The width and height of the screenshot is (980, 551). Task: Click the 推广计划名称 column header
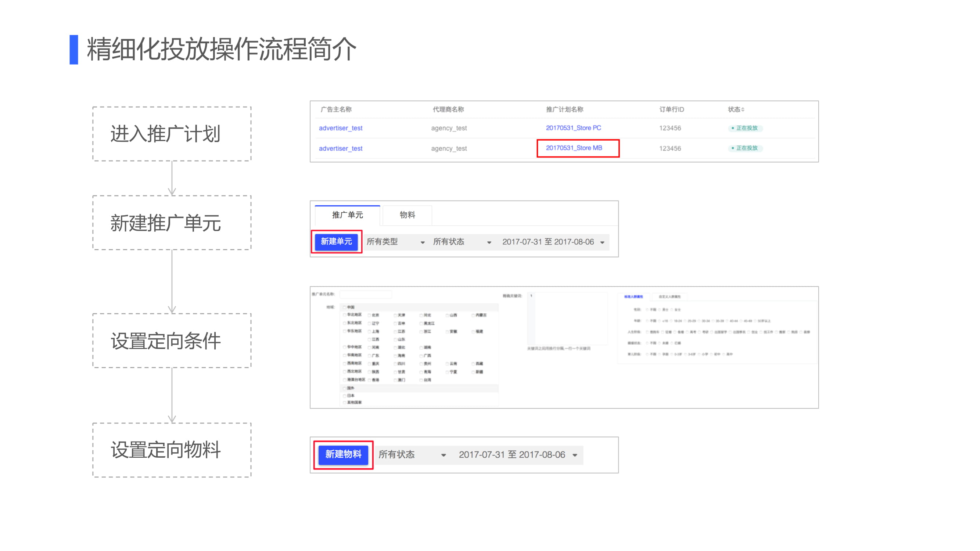click(x=564, y=109)
